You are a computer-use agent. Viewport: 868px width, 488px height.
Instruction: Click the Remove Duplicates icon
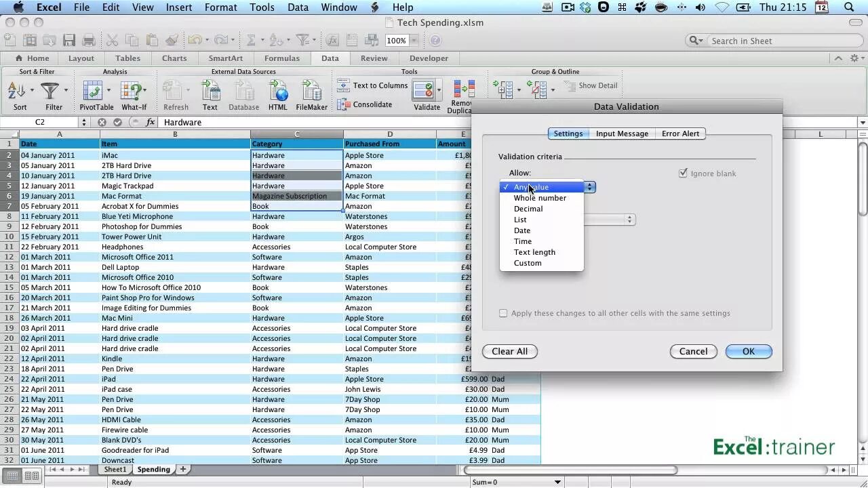pos(465,89)
